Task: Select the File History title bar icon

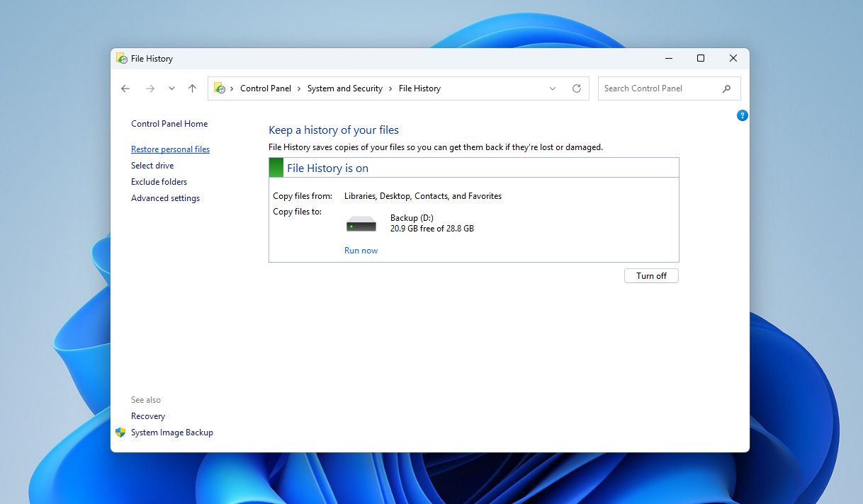Action: point(121,58)
